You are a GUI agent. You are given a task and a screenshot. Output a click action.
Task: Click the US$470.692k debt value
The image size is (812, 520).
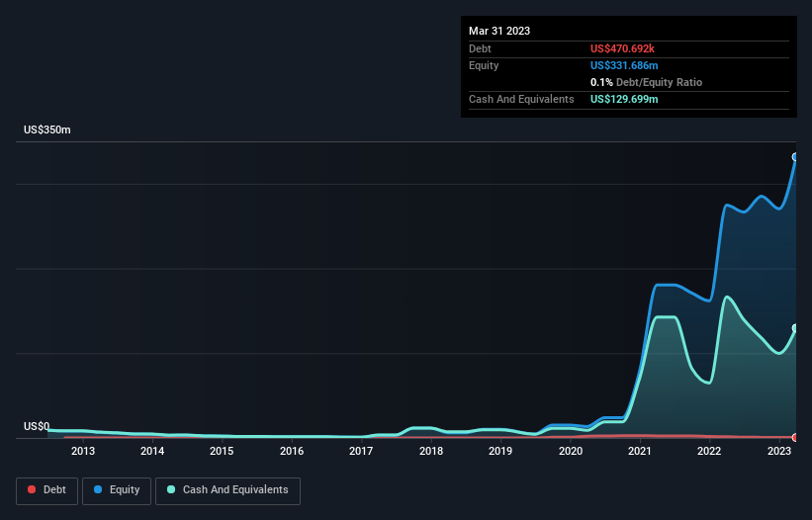tap(622, 48)
